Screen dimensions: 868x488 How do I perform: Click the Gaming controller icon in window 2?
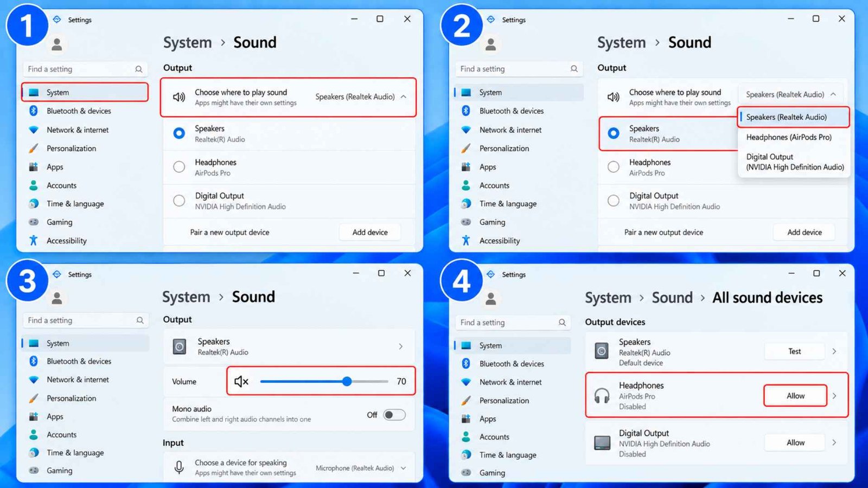(466, 222)
